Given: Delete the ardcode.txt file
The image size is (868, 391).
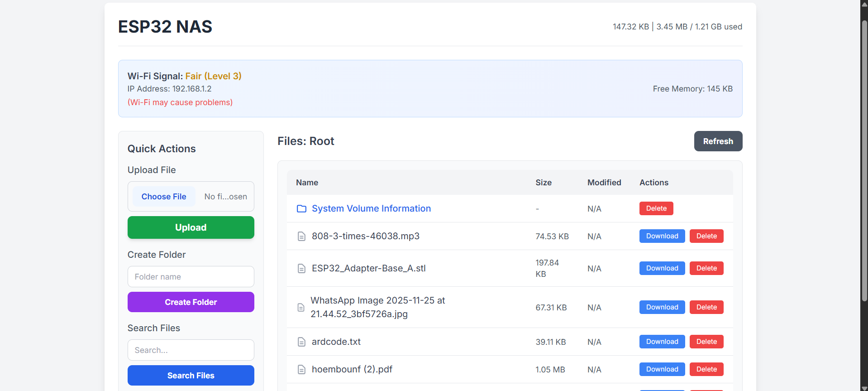Looking at the screenshot, I should point(706,342).
